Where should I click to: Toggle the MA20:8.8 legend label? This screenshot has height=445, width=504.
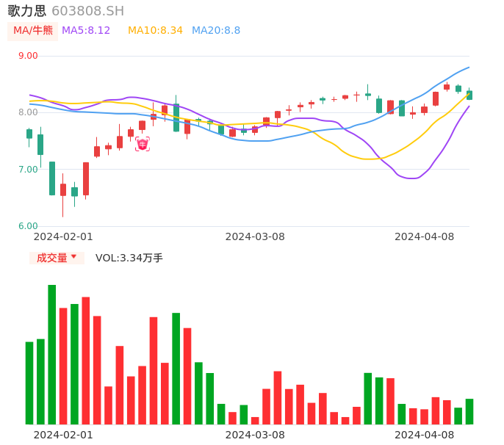216,31
